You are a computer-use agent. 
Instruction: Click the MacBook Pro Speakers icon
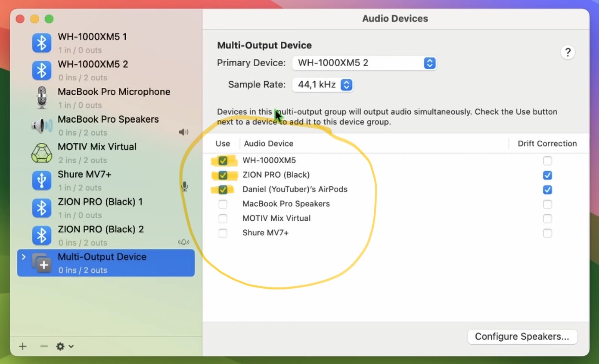41,125
